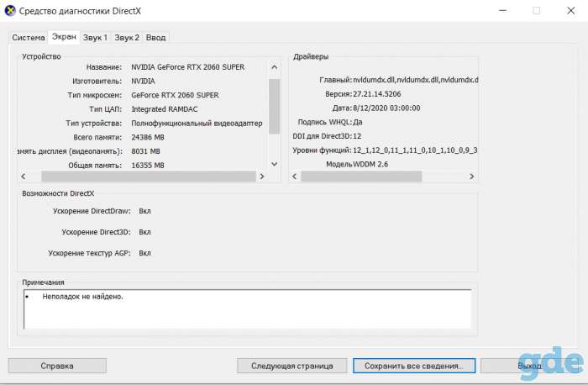
Task: Click the Справка button
Action: pyautogui.click(x=57, y=366)
